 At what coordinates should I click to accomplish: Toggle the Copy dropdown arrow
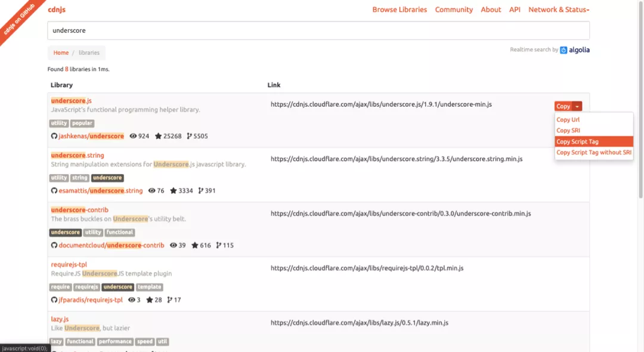577,106
